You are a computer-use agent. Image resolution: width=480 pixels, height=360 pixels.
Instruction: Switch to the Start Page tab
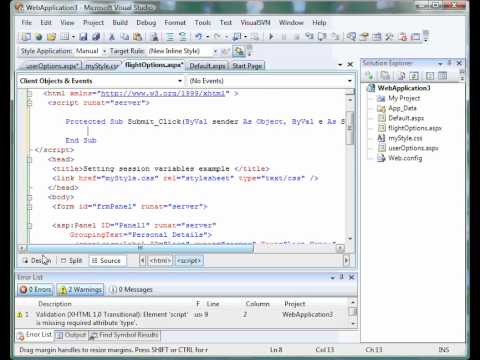(247, 66)
